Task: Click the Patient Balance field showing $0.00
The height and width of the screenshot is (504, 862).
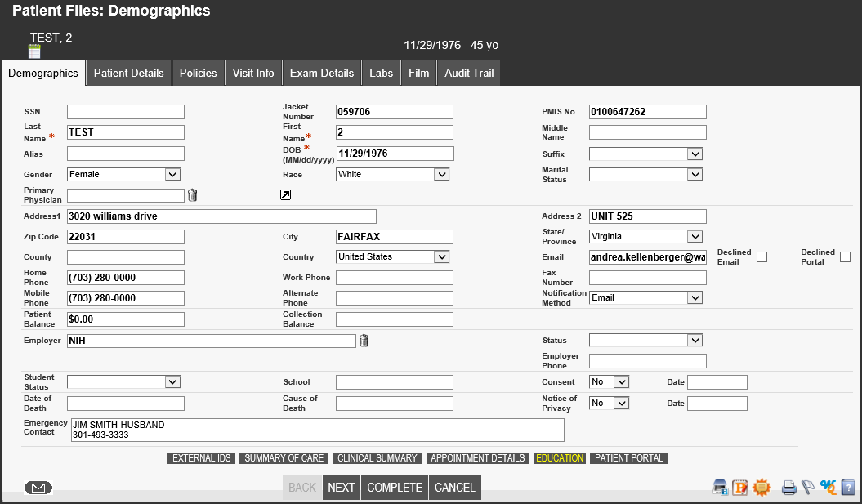Action: [126, 319]
